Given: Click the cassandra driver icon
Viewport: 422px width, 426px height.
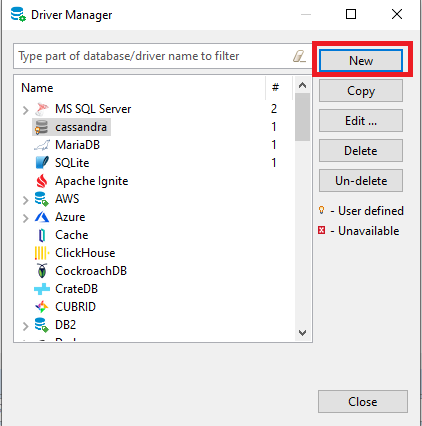Looking at the screenshot, I should click(42, 127).
